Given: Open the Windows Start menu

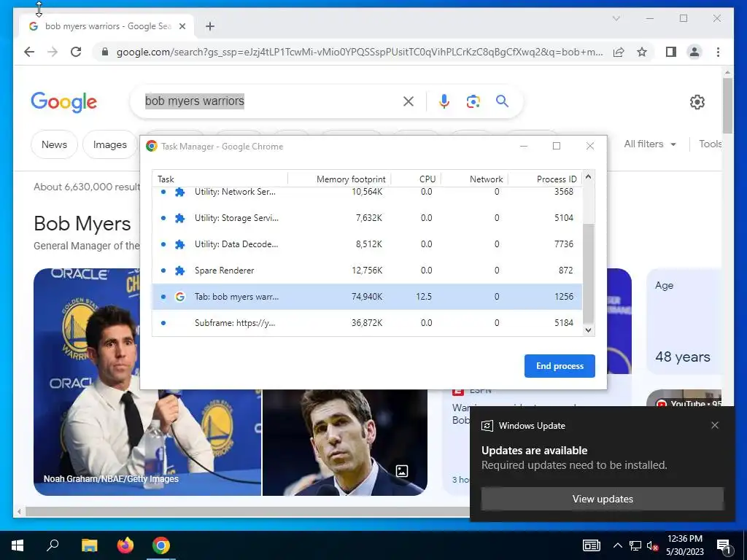Looking at the screenshot, I should [x=18, y=545].
